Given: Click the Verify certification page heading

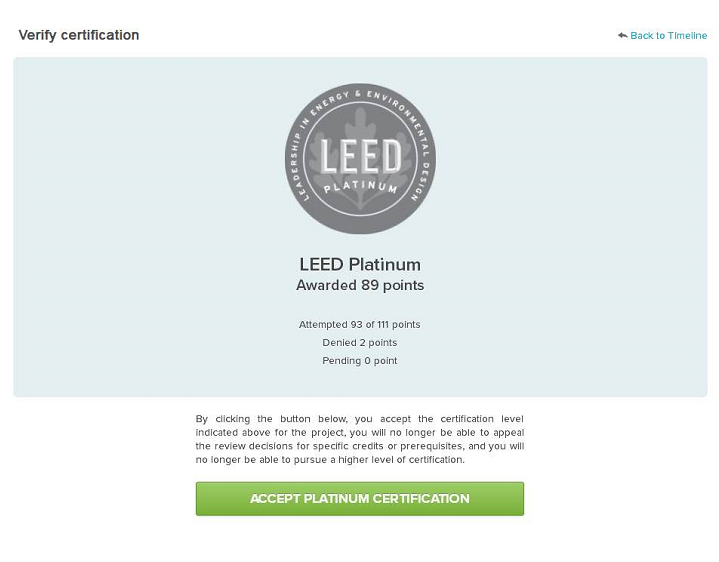Looking at the screenshot, I should 79,35.
